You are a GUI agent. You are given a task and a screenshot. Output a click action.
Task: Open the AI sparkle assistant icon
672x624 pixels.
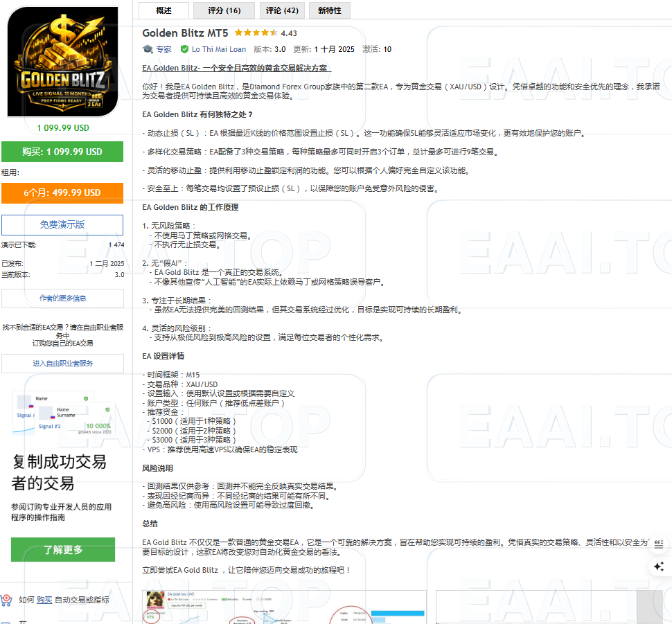[x=659, y=567]
